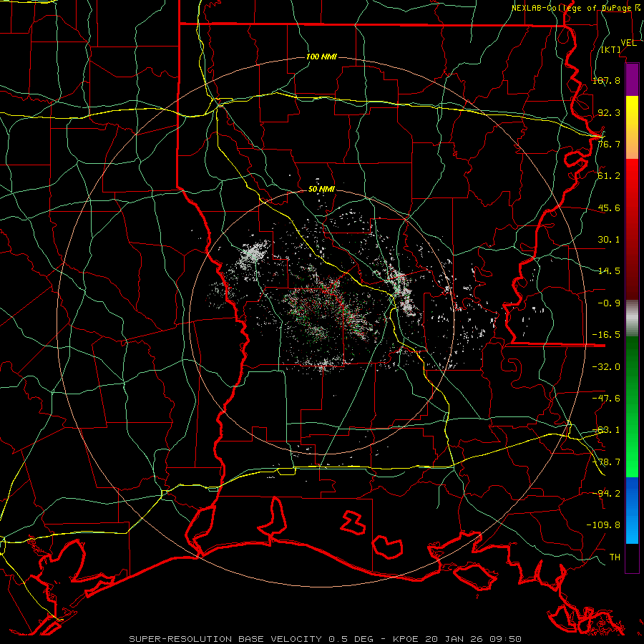Select the -16.5 legend value
Viewport: 644px width, 644px height.
(606, 335)
